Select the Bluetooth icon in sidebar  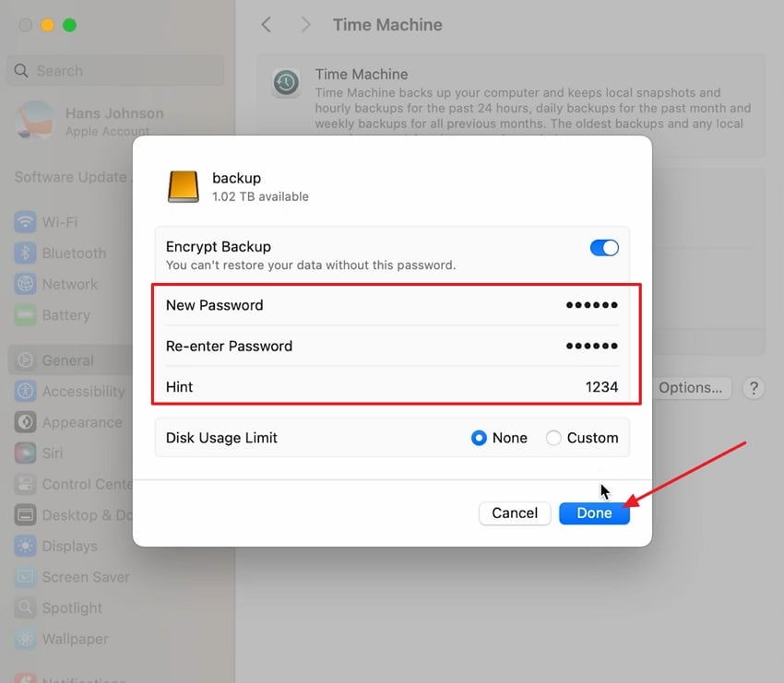[26, 253]
